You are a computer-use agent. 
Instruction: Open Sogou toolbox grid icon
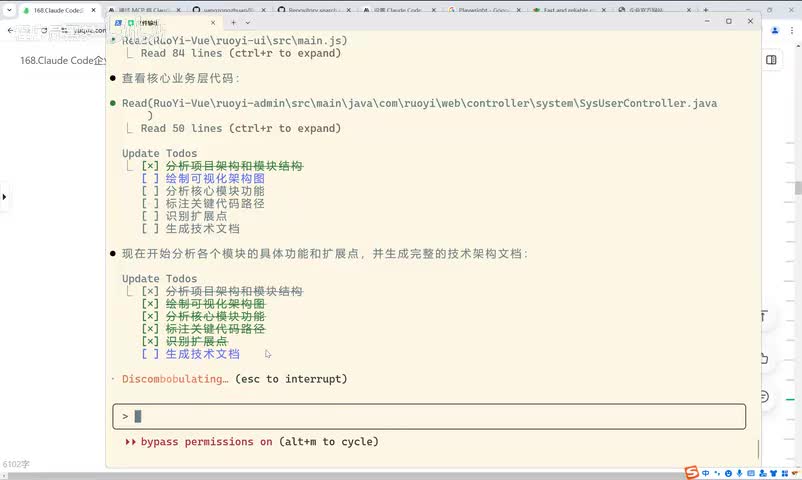(x=785, y=473)
